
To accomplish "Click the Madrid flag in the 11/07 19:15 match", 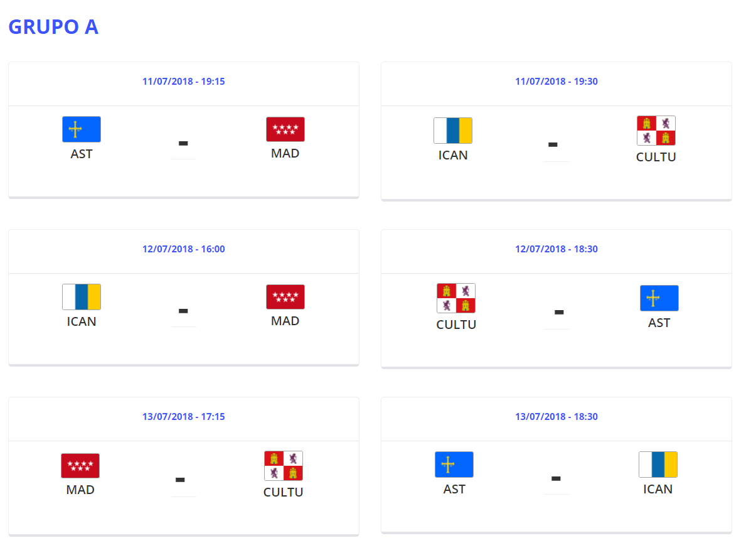I will pos(285,129).
